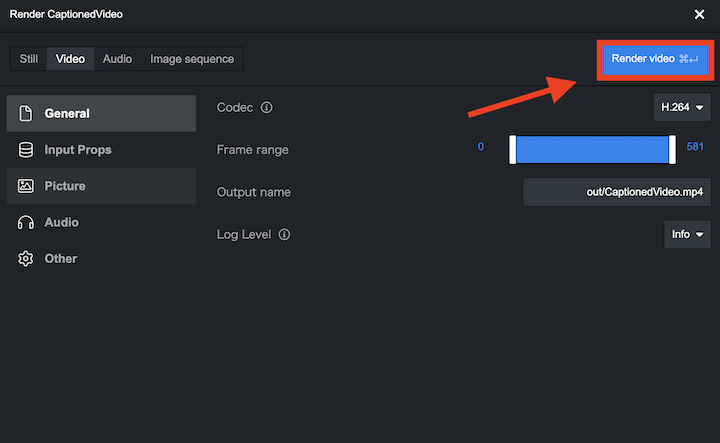
Task: Open the Image sequence tab
Action: [x=192, y=59]
